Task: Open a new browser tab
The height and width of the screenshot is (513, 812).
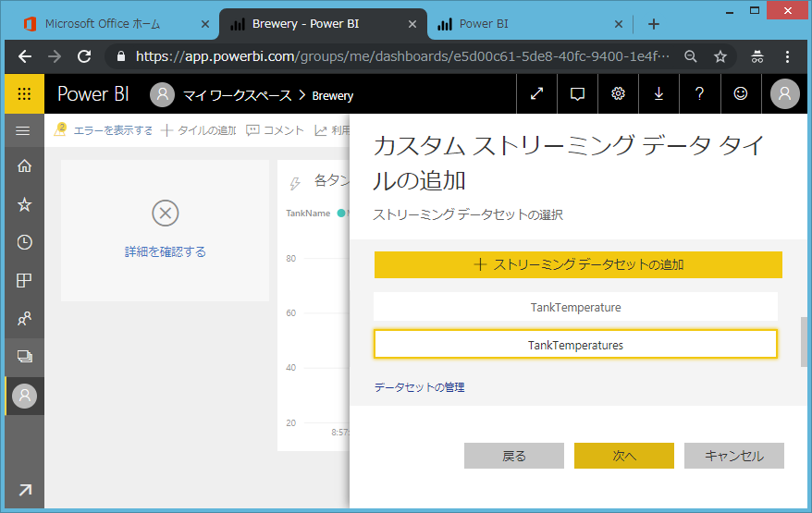Action: (654, 24)
